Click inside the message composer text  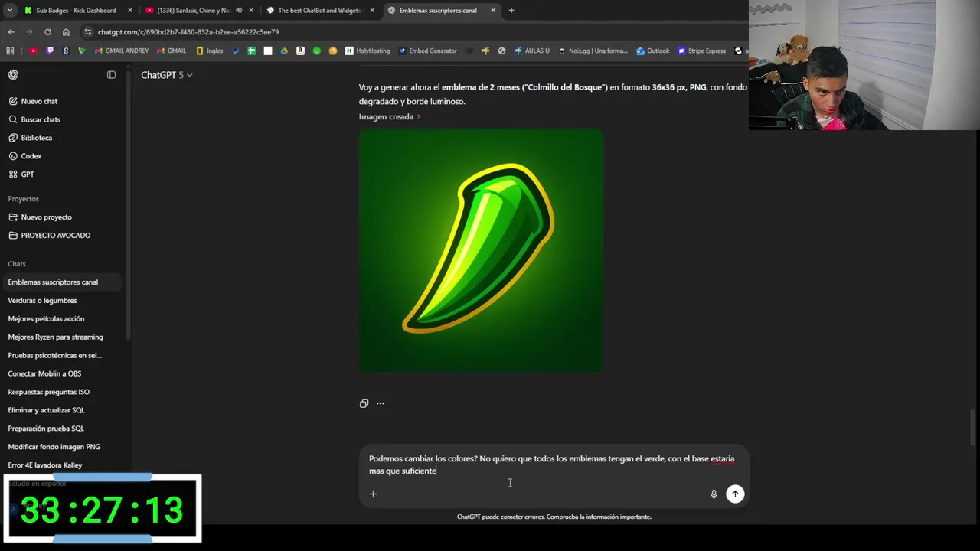tap(551, 465)
